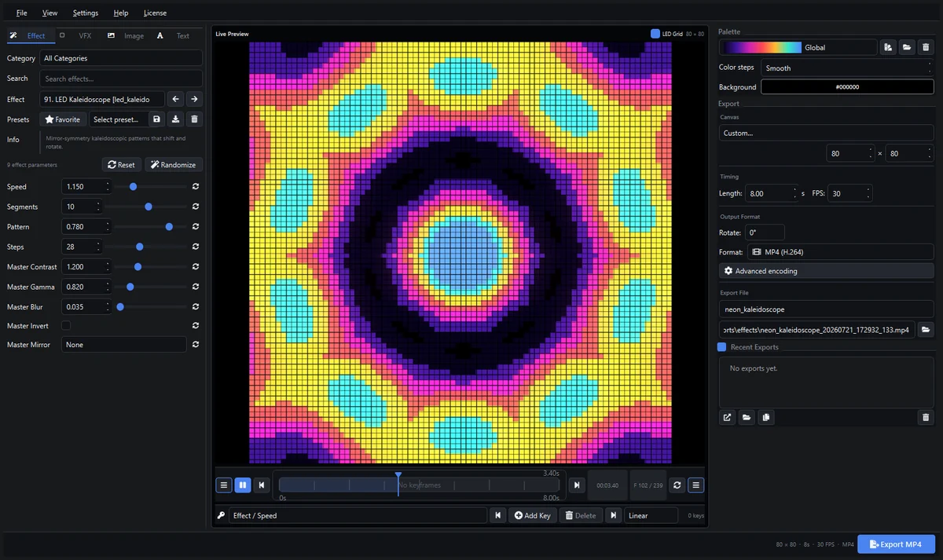The height and width of the screenshot is (560, 943).
Task: Clear recent exports with the trash icon
Action: 926,417
